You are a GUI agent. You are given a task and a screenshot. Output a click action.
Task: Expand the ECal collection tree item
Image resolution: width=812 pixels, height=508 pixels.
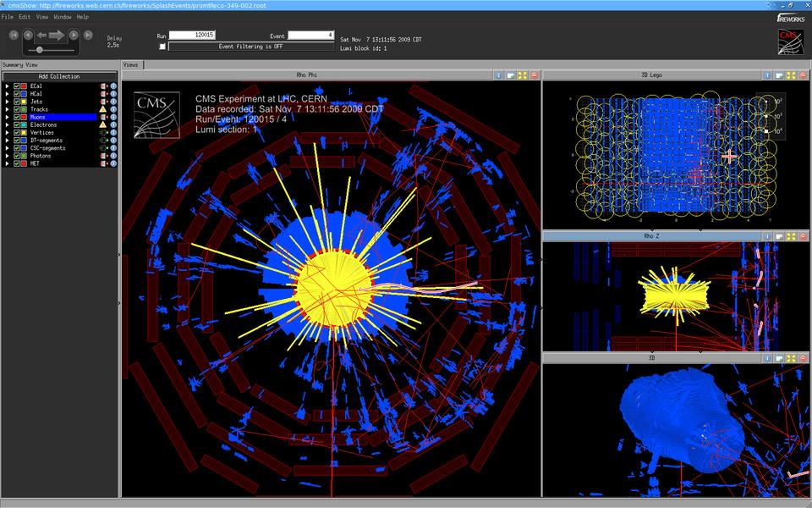tap(8, 86)
